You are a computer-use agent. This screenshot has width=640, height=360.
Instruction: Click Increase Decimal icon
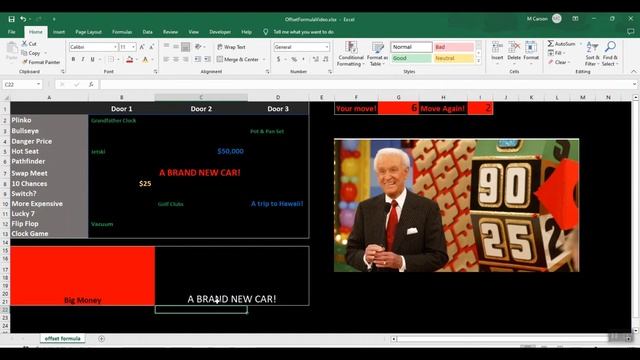click(316, 60)
